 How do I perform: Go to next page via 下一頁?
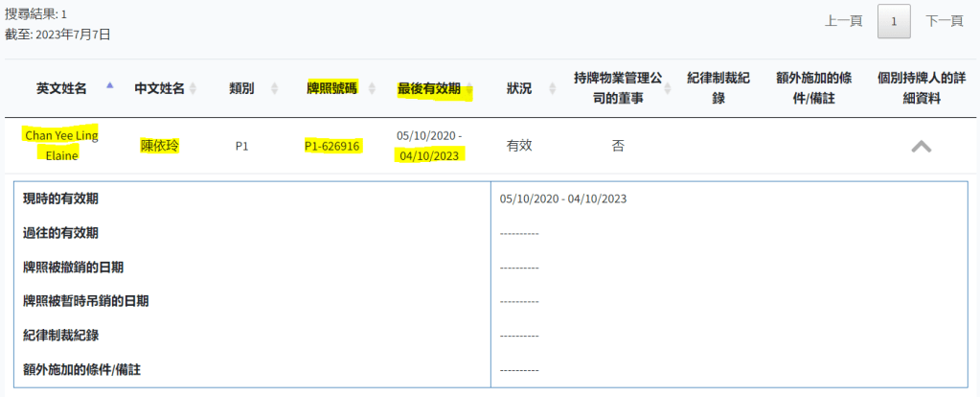(944, 21)
